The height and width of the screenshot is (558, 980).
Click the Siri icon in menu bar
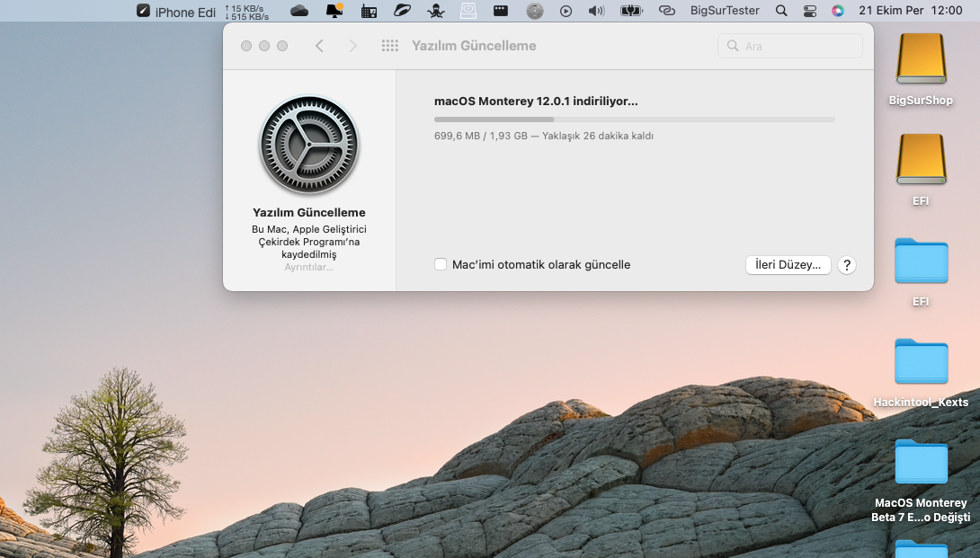pyautogui.click(x=838, y=11)
